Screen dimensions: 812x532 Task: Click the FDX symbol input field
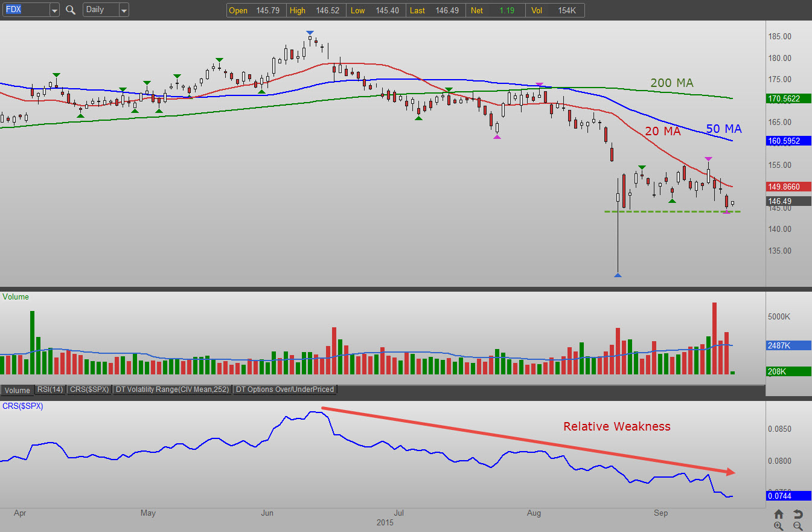[25, 10]
